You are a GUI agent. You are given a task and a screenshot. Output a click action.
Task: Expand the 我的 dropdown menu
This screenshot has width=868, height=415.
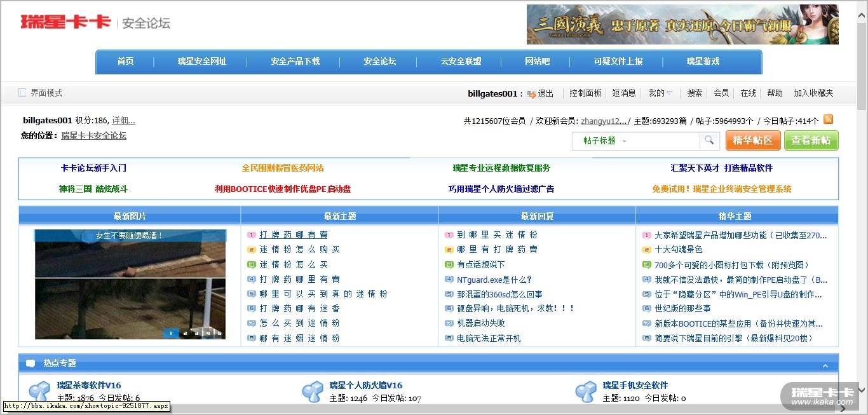[x=660, y=93]
